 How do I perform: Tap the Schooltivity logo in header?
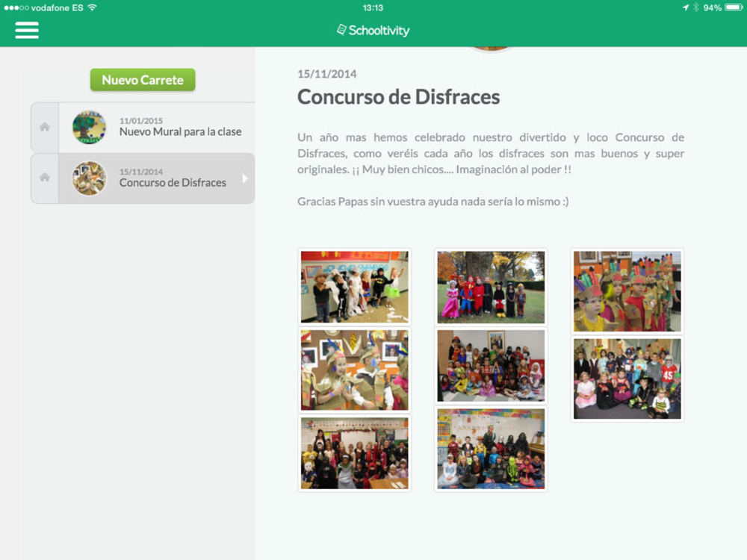pos(373,31)
